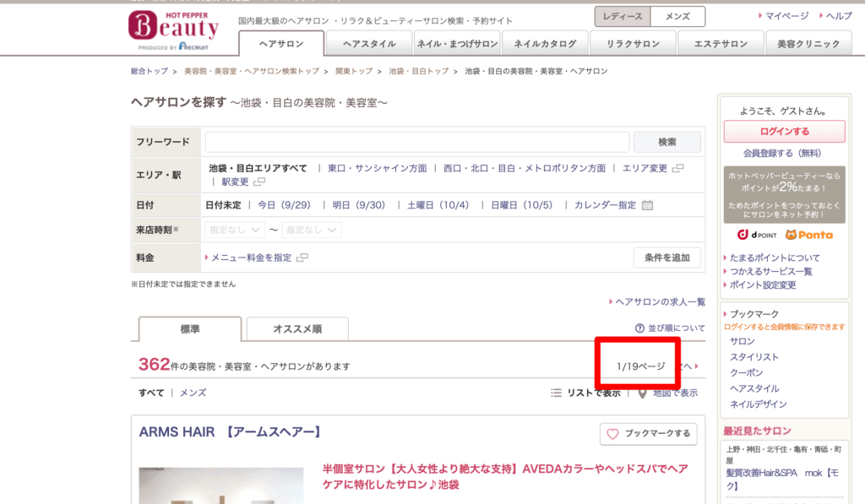Click the Hot Pepper Beauty logo
The height and width of the screenshot is (504, 865).
tap(173, 28)
